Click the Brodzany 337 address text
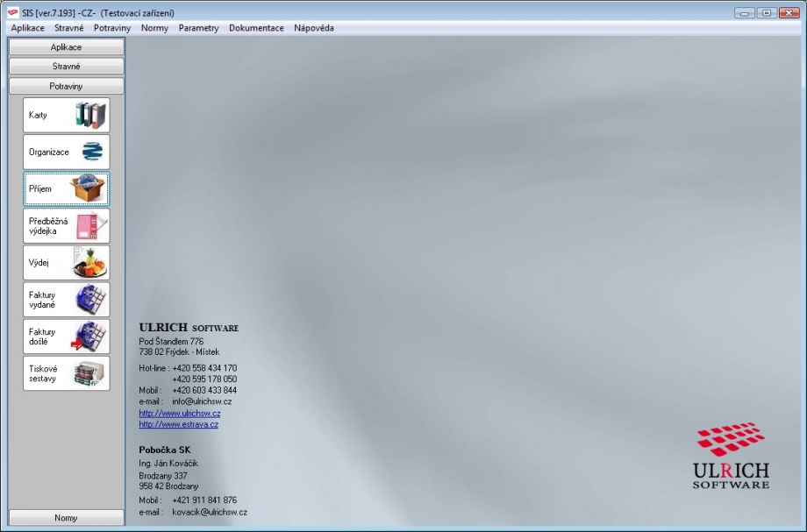Image resolution: width=807 pixels, height=532 pixels. click(x=163, y=476)
